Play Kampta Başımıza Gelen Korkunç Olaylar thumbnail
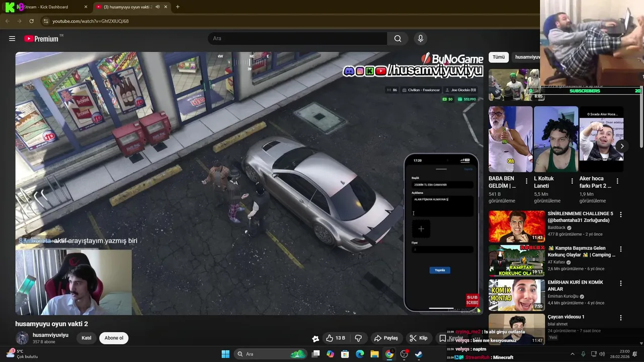 [x=517, y=260]
